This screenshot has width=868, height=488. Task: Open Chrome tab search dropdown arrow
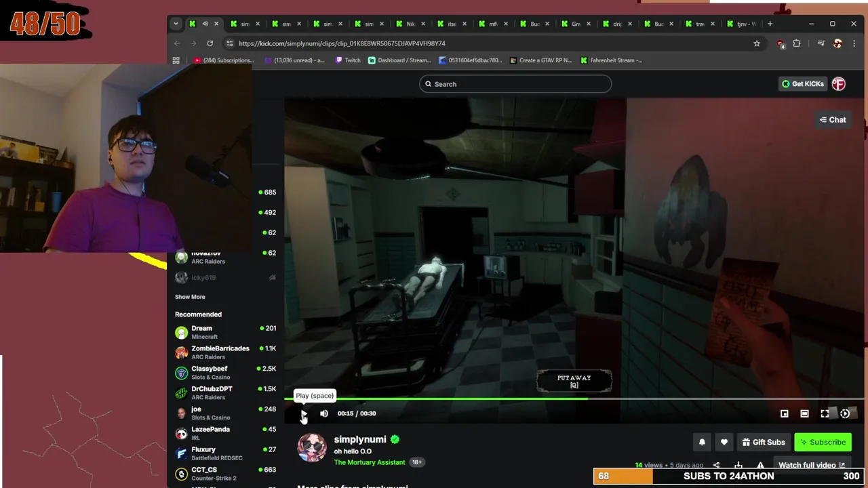[x=176, y=24]
